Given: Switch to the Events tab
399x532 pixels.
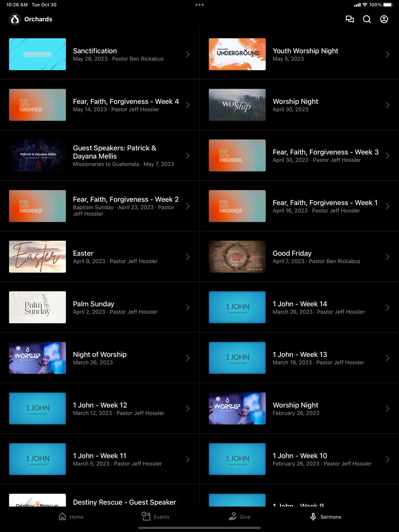Looking at the screenshot, I should [x=156, y=516].
